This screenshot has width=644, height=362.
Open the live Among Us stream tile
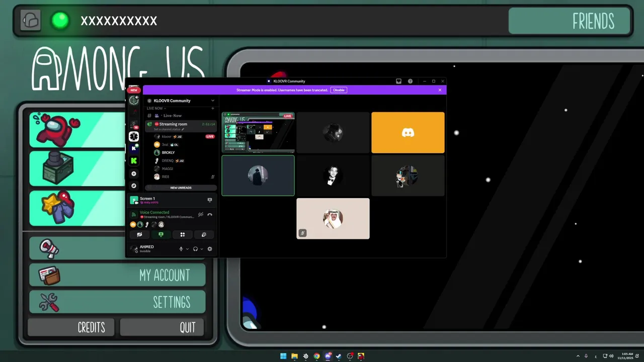point(258,132)
